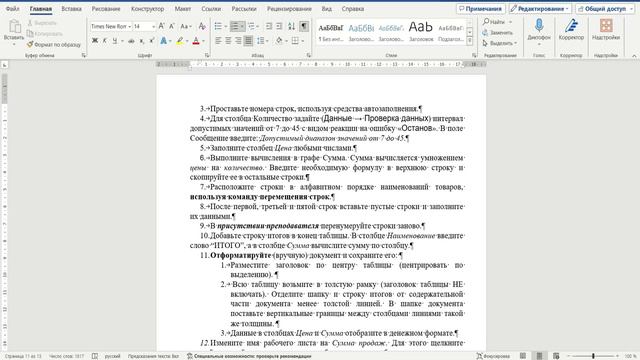Increase paragraph indent

pyautogui.click(x=279, y=26)
